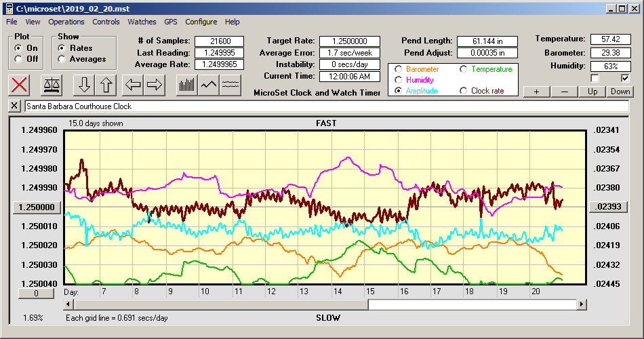Viewport: 644px width, 339px height.
Task: Click the scrollbar right arrow
Action: click(581, 304)
